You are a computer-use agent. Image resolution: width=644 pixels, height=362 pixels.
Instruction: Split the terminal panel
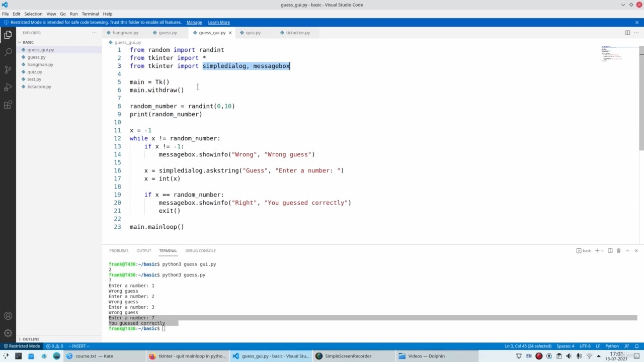[610, 250]
